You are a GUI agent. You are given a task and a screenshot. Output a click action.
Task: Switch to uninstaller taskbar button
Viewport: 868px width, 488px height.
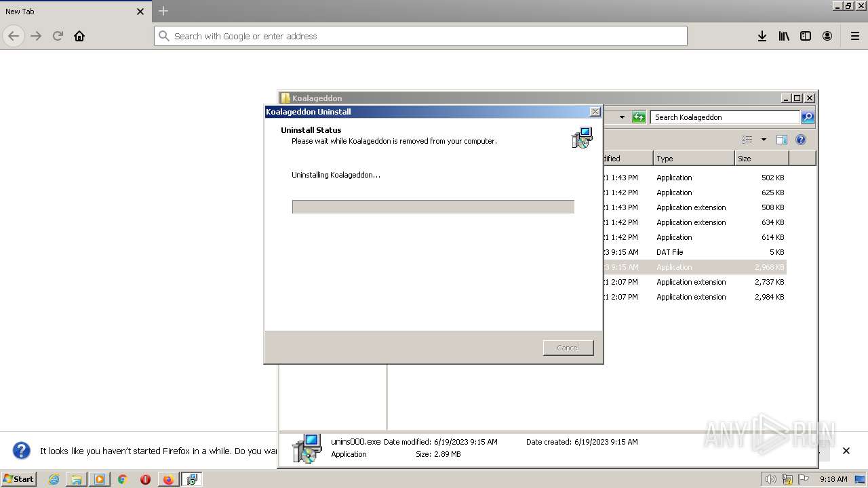coord(192,479)
